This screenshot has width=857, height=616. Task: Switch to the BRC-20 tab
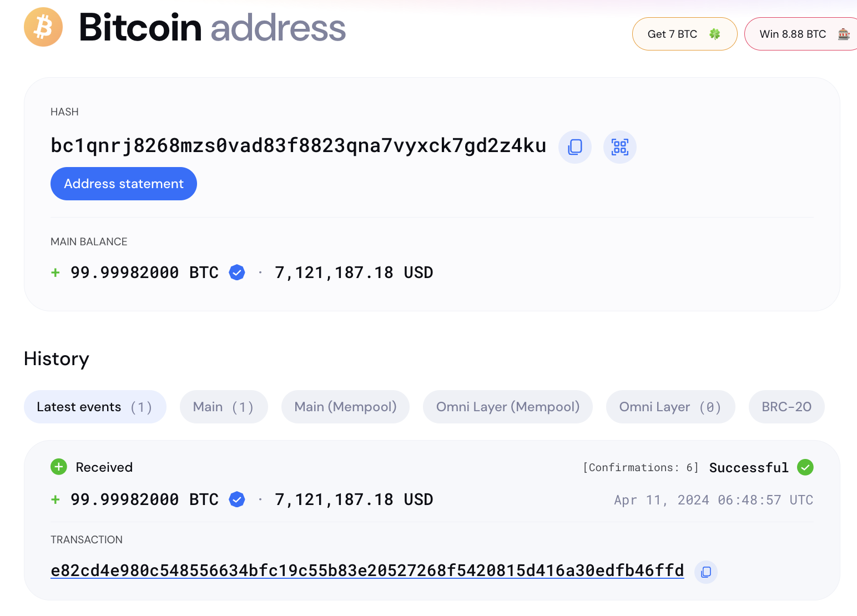point(786,407)
